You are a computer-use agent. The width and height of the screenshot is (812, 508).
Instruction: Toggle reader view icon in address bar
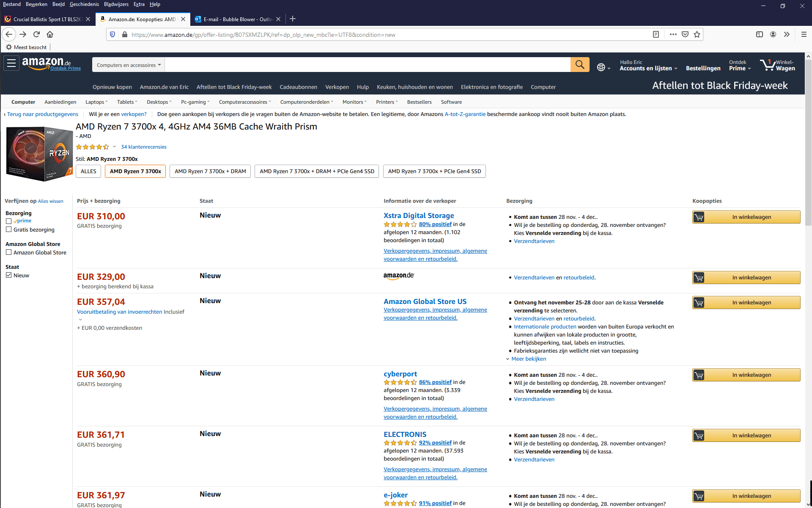(x=656, y=34)
